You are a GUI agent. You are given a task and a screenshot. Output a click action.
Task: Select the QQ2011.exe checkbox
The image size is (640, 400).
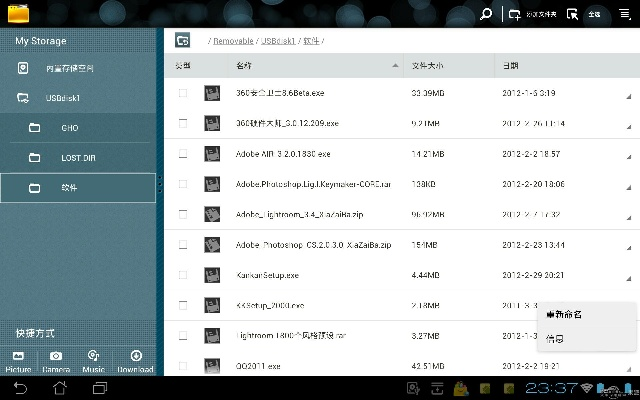coord(182,365)
